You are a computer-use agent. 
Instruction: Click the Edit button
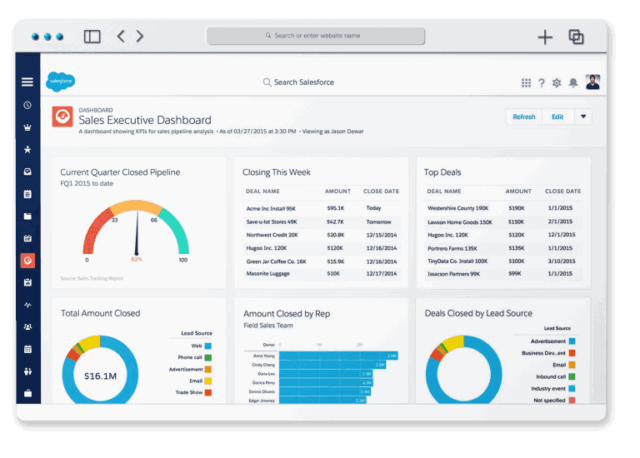pos(558,117)
